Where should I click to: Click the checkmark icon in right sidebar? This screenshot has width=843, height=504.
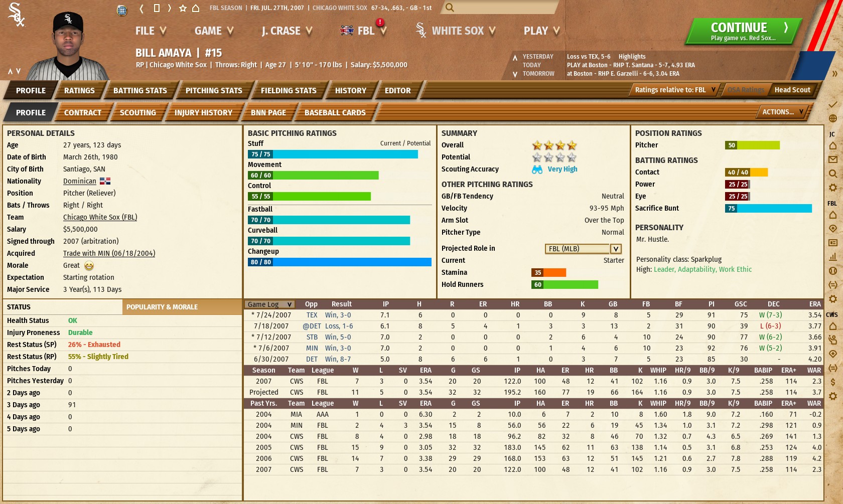pyautogui.click(x=833, y=104)
